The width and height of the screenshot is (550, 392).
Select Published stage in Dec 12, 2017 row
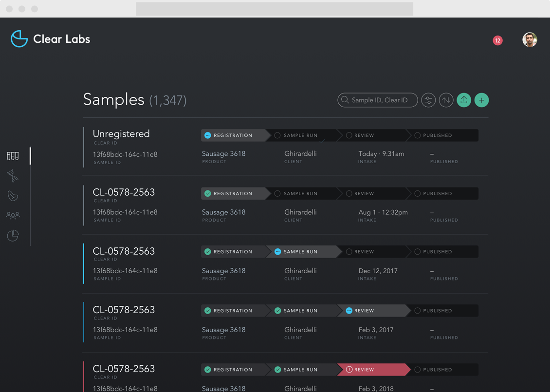(442, 252)
